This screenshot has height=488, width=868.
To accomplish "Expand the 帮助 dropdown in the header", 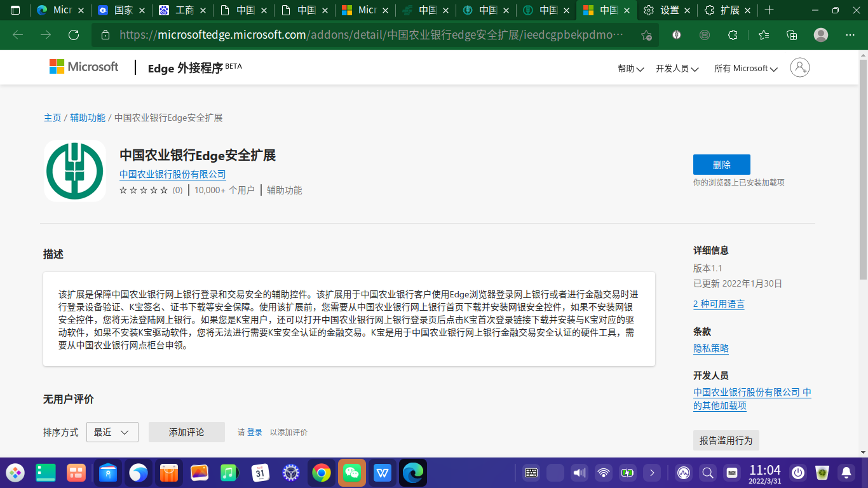I will (x=630, y=69).
